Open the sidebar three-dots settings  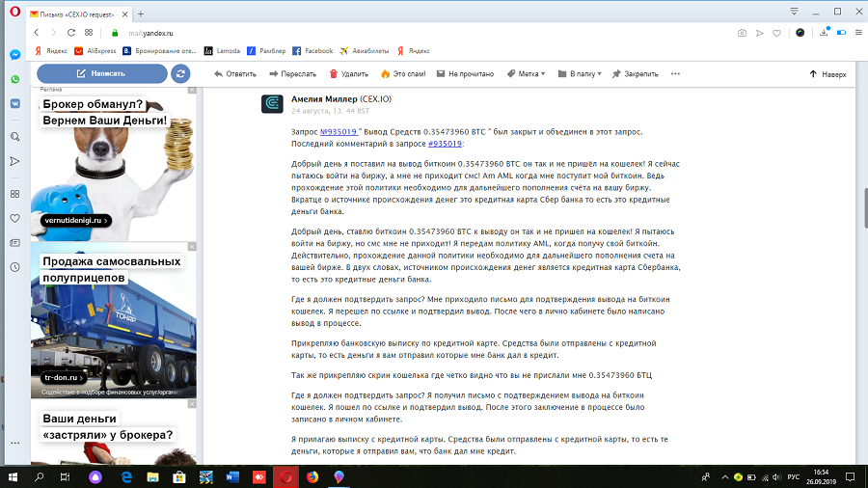(x=14, y=443)
